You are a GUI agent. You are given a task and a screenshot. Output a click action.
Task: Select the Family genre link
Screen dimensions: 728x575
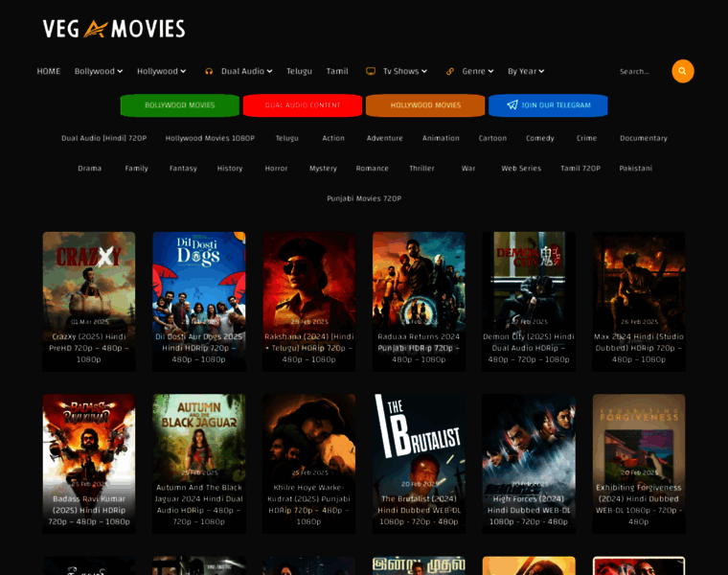click(136, 169)
